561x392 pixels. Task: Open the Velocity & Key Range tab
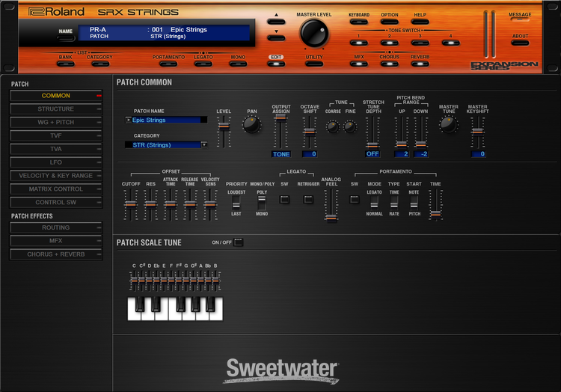[x=56, y=176]
